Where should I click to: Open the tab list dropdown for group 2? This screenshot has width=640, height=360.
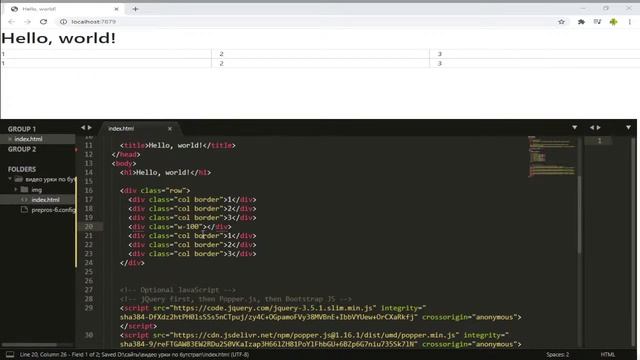[x=629, y=128]
